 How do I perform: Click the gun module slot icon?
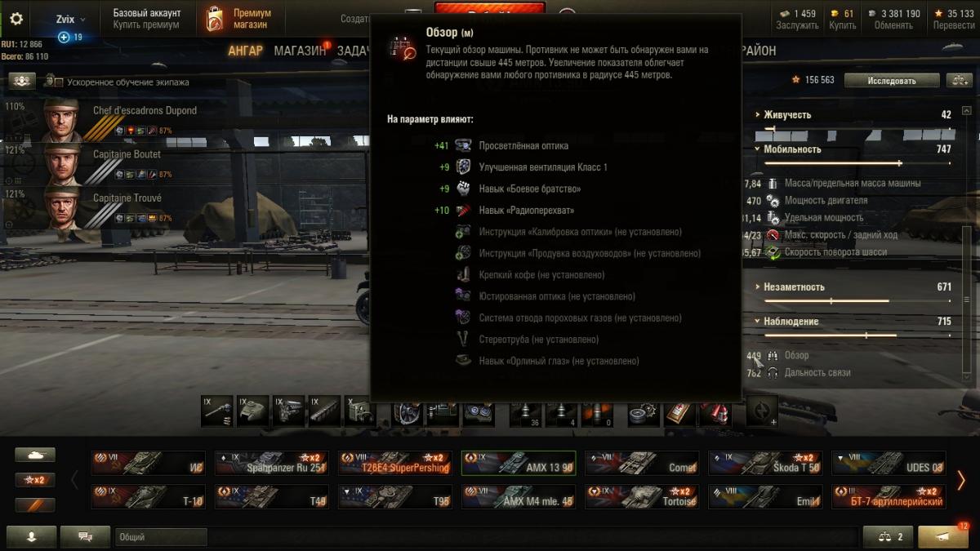tap(219, 411)
